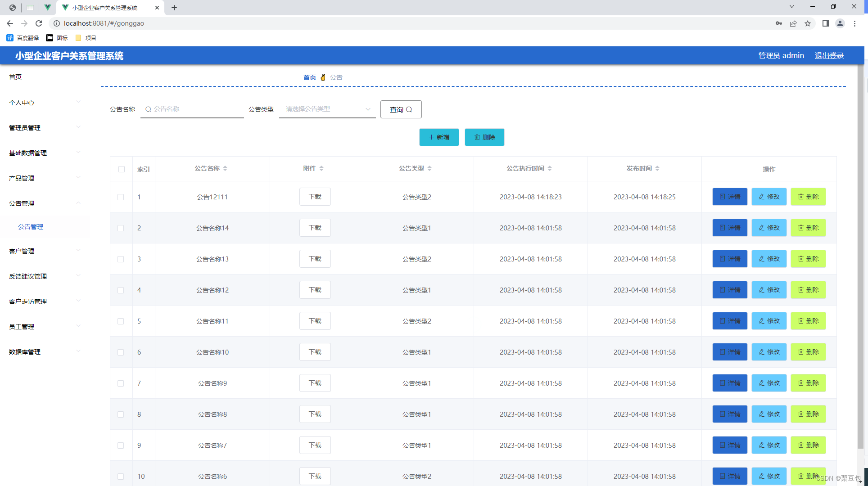Click the 百度翻译 bookmark icon
The width and height of the screenshot is (868, 486).
pos(10,38)
